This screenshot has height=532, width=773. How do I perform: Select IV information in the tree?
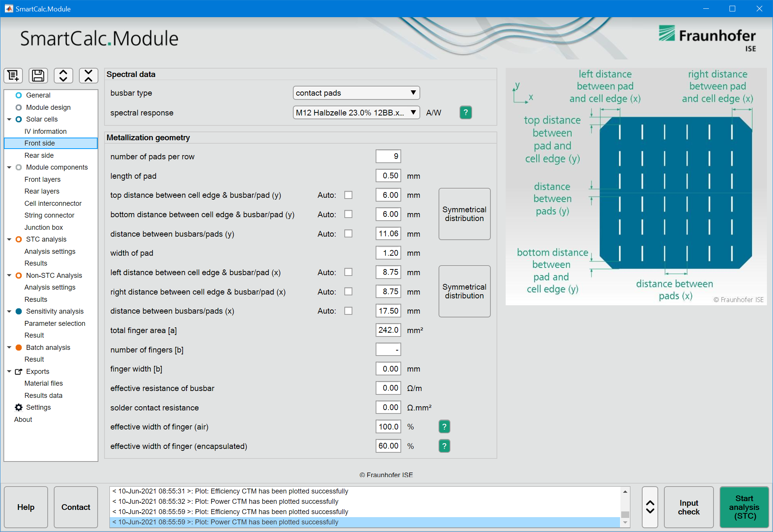[45, 131]
